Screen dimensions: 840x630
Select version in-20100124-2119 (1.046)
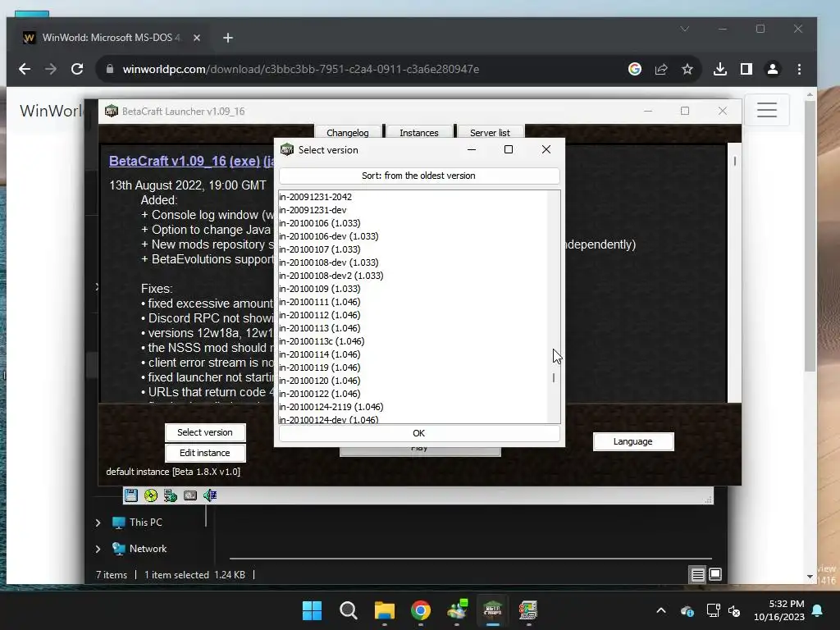(413, 407)
